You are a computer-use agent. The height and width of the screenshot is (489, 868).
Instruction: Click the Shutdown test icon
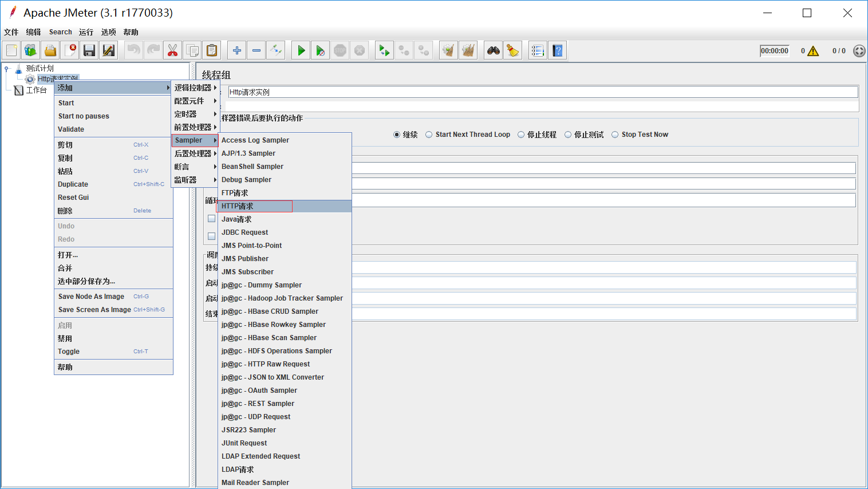click(x=360, y=50)
